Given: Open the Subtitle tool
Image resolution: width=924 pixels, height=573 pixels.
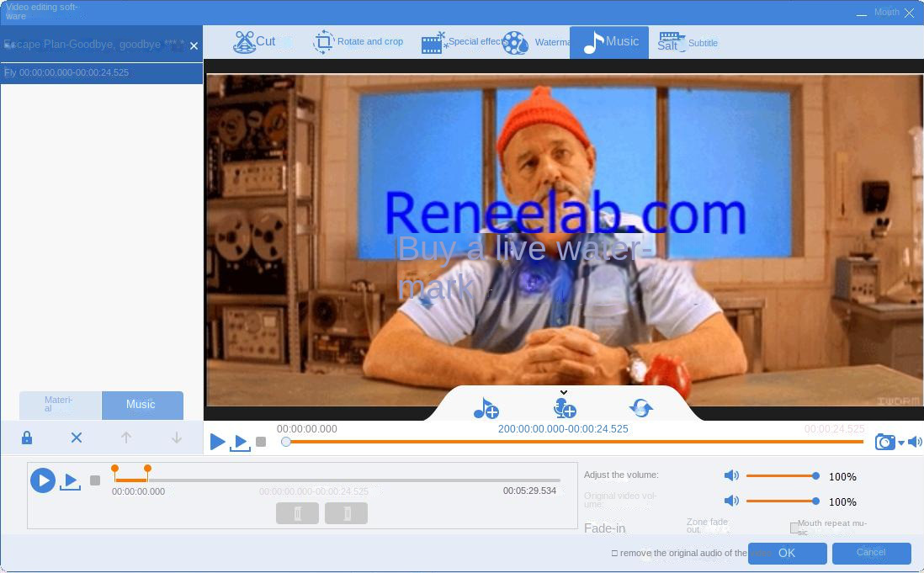Looking at the screenshot, I should point(687,42).
